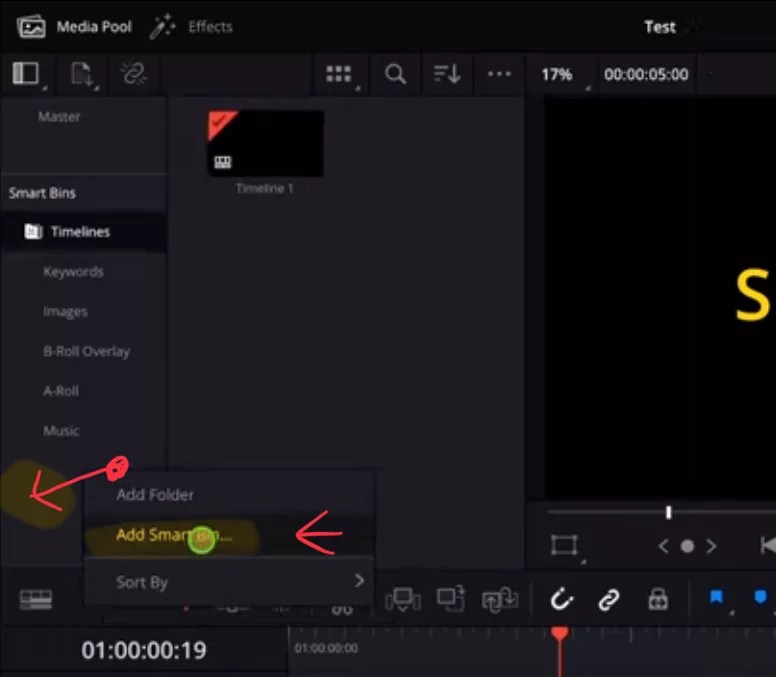Go to next marker arrow

tap(711, 546)
